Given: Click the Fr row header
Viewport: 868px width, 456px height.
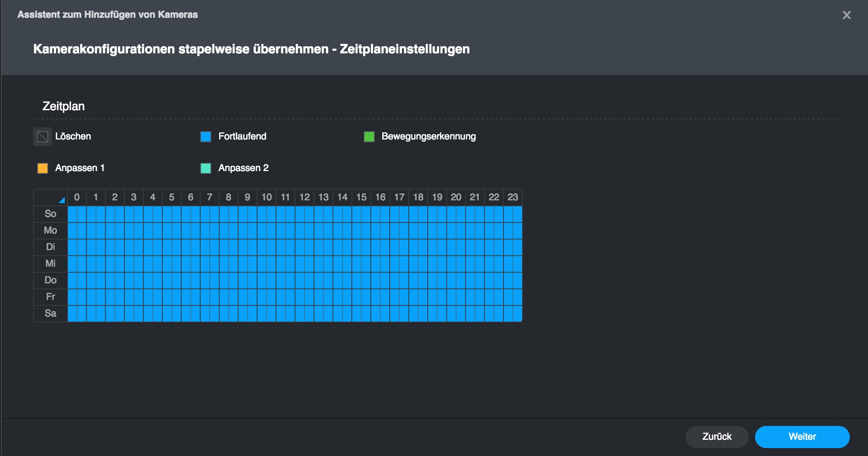Looking at the screenshot, I should coord(51,297).
